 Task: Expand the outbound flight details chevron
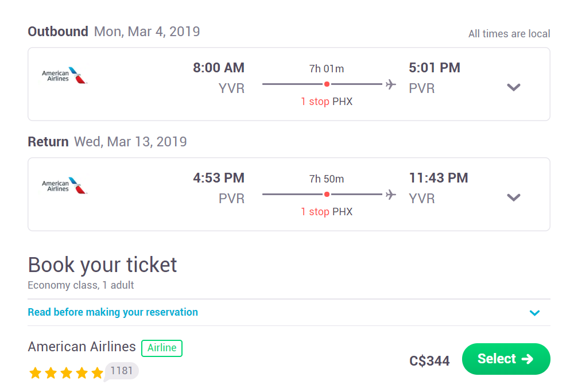coord(513,87)
